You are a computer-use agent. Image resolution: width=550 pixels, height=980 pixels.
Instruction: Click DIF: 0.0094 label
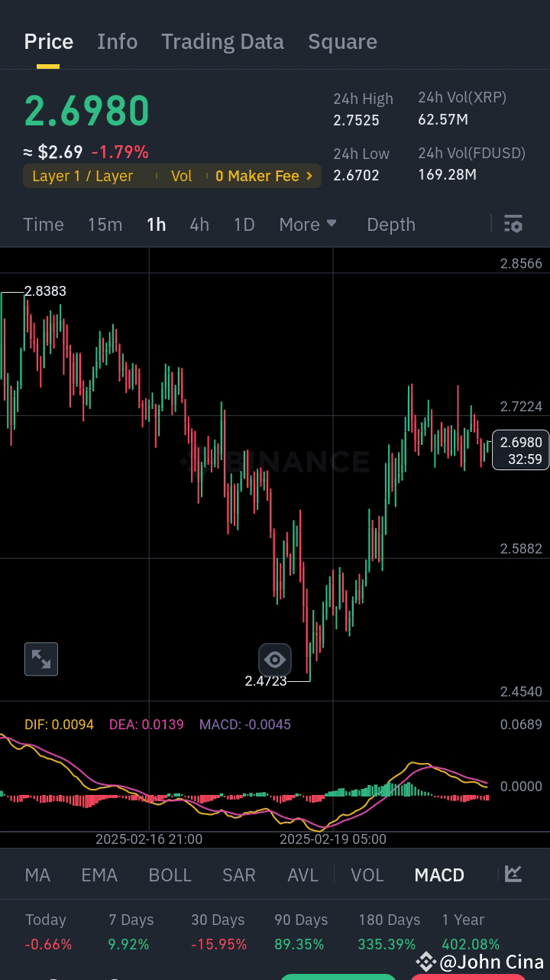(x=59, y=725)
